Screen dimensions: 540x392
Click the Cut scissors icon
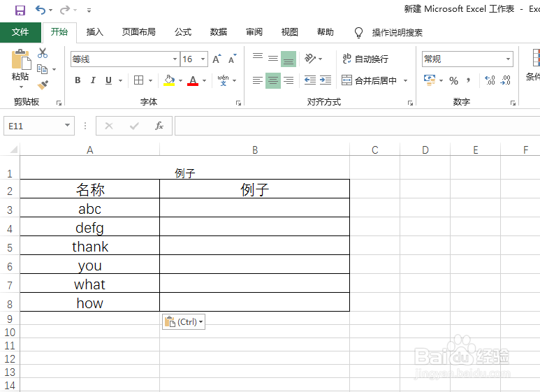(x=43, y=52)
